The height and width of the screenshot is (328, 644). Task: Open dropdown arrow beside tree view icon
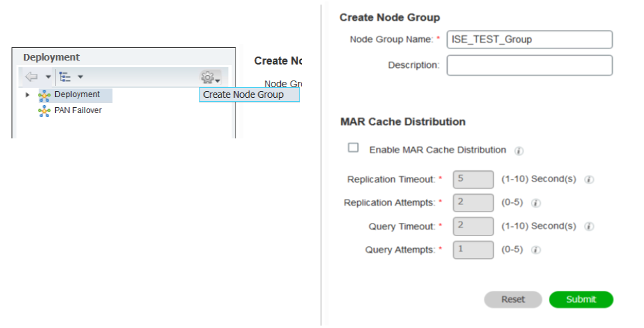pos(80,77)
